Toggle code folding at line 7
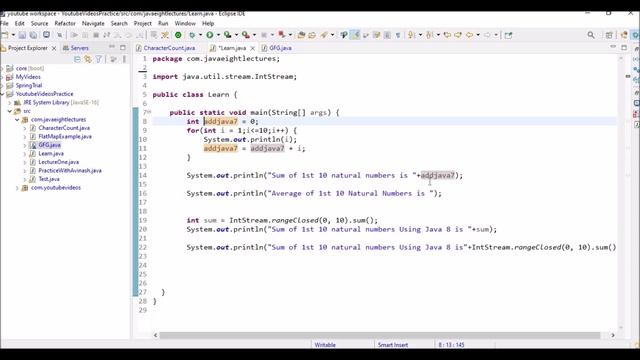Image resolution: width=640 pixels, height=360 pixels. click(149, 112)
